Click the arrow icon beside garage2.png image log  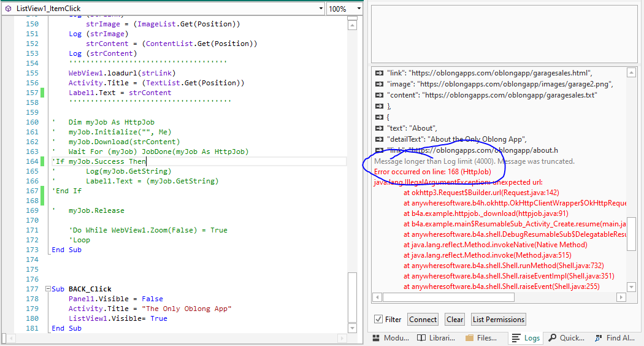pyautogui.click(x=379, y=84)
